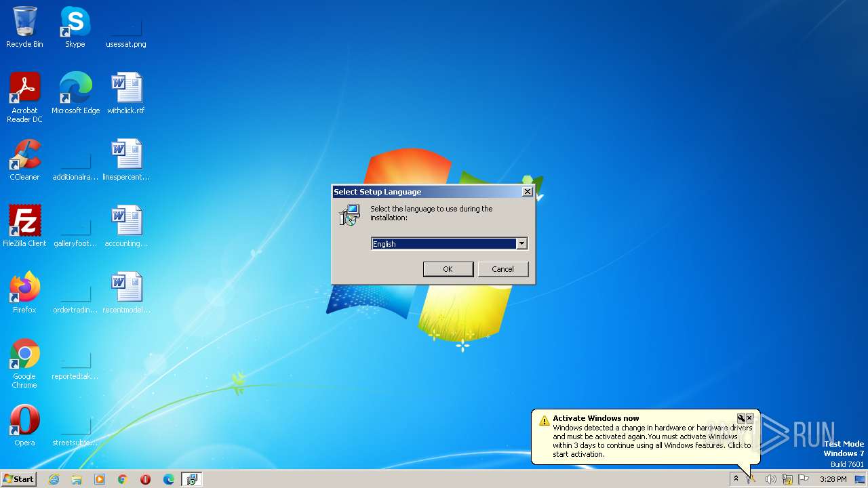
Task: Select the Acrobat Reader DC shortcut
Action: 24,97
